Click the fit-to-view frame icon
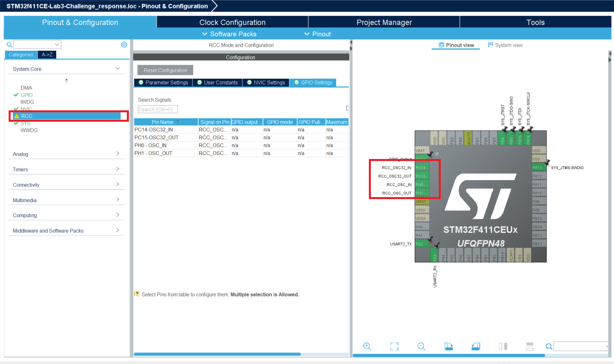This screenshot has width=614, height=364. click(x=394, y=346)
